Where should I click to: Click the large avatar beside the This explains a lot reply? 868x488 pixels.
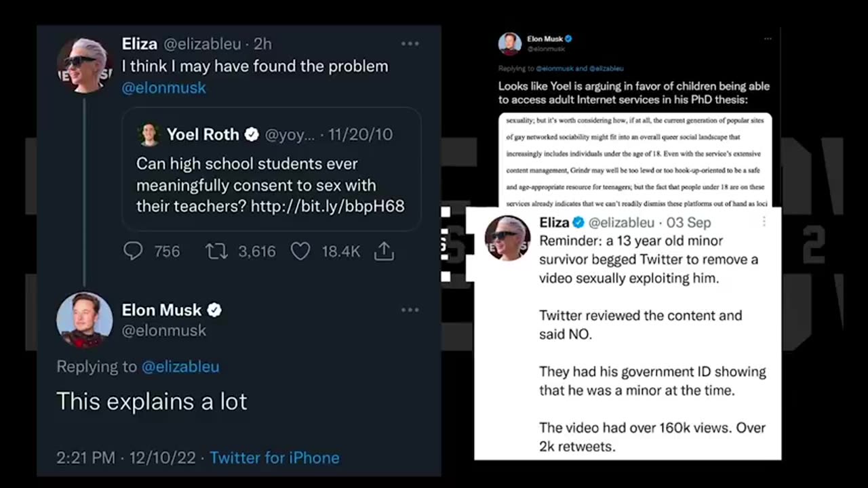coord(84,320)
